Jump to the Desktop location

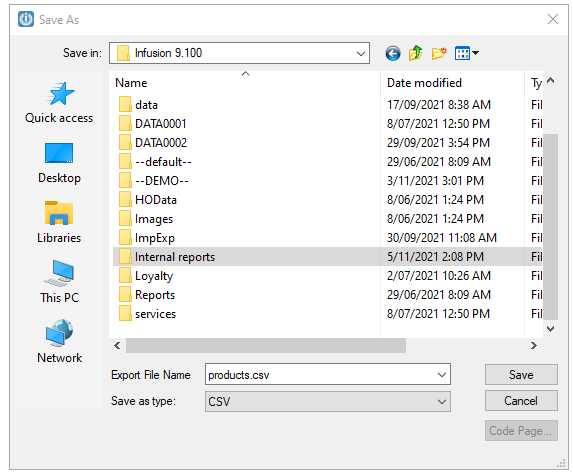[59, 163]
